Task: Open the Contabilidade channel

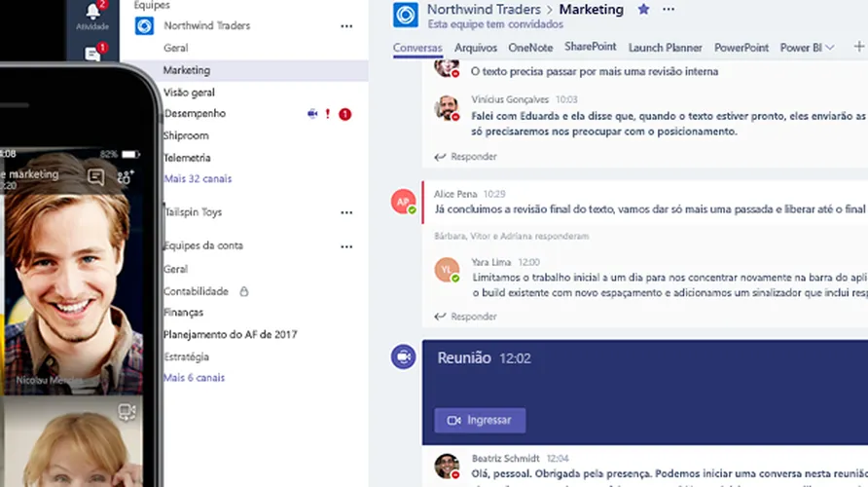Action: pos(196,291)
